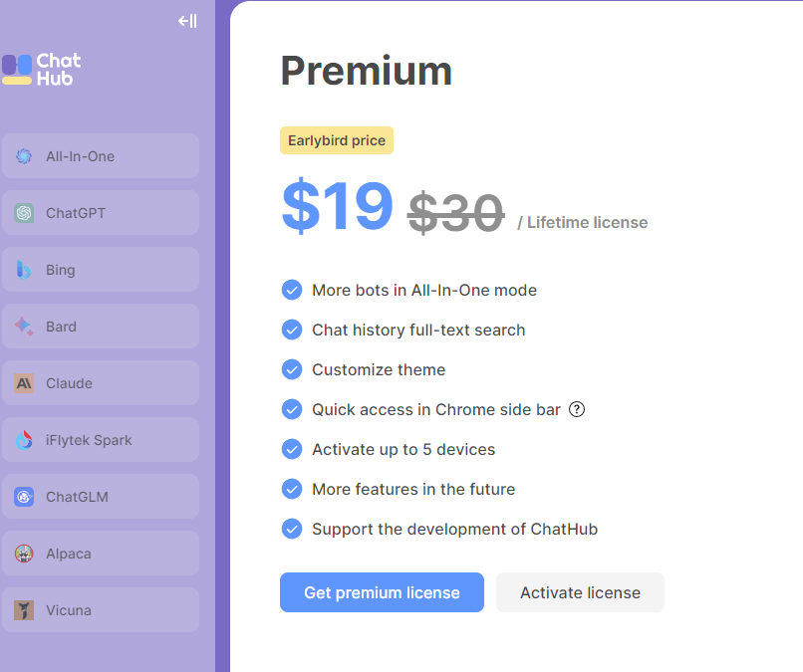Select the ChatGPT bot icon
This screenshot has width=803, height=672.
[24, 213]
